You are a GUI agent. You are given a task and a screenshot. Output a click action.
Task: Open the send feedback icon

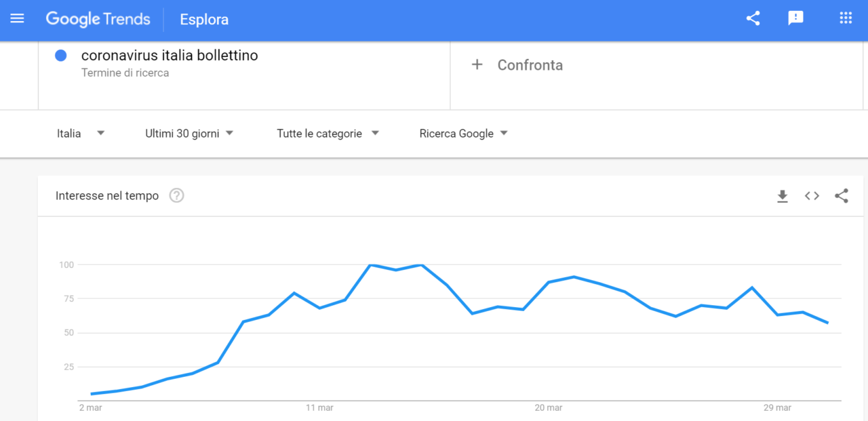pyautogui.click(x=795, y=19)
